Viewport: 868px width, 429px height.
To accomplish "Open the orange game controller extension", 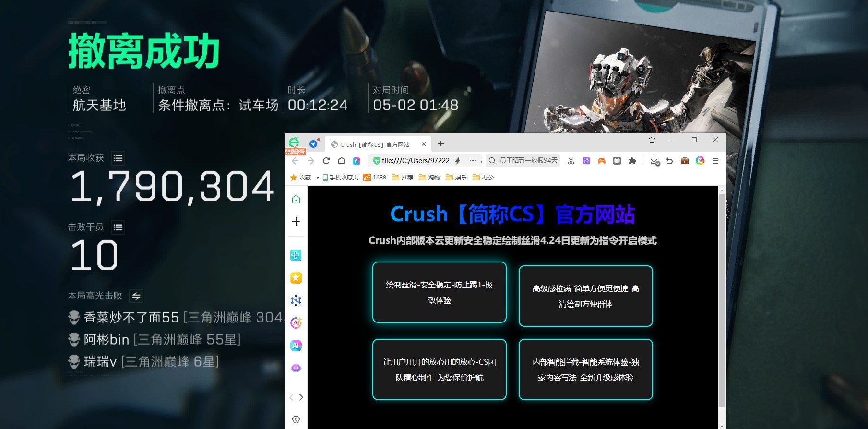I will 602,161.
